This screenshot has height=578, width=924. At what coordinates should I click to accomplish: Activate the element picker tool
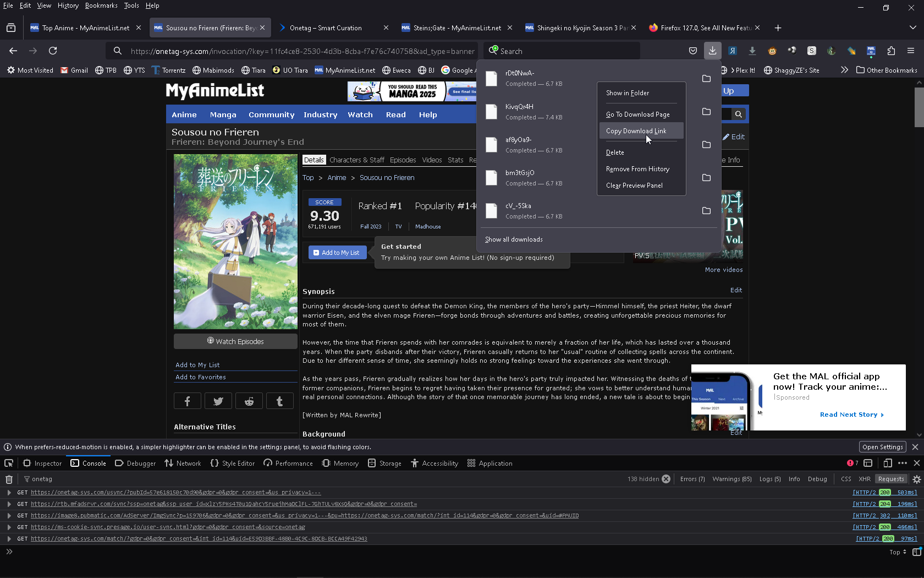(x=9, y=463)
